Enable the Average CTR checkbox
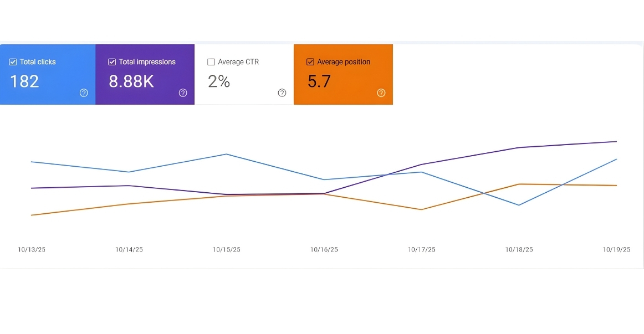The width and height of the screenshot is (644, 334). click(211, 62)
